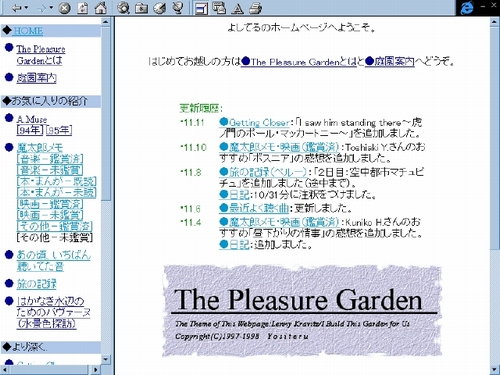
Task: Click sidebar horizontal scrollbar left arrow
Action: point(4,370)
